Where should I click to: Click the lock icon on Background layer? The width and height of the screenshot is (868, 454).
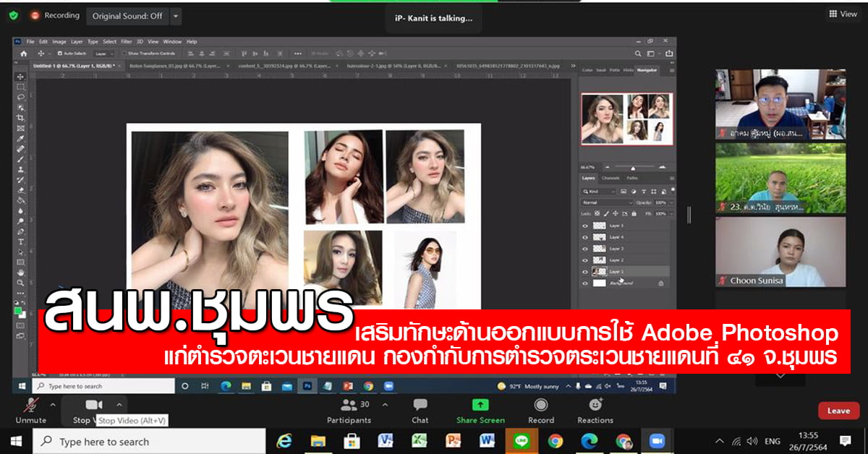pos(660,283)
